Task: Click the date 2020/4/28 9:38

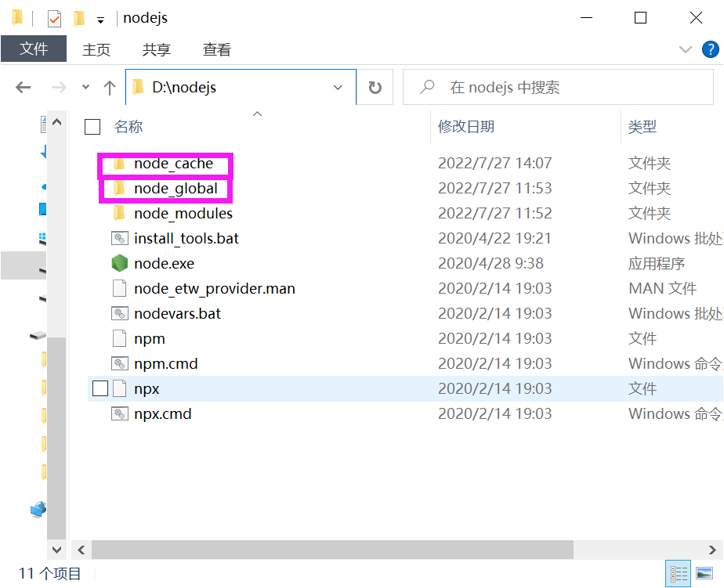Action: click(491, 263)
